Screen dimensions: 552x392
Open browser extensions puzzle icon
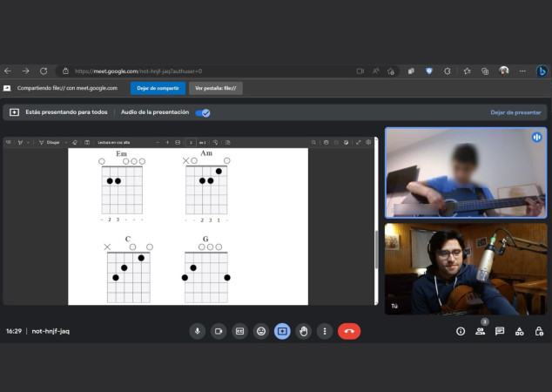coord(448,71)
